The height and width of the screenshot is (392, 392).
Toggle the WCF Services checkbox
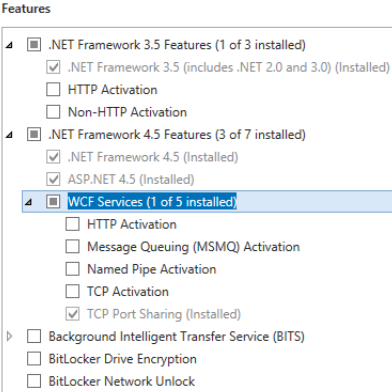(53, 201)
